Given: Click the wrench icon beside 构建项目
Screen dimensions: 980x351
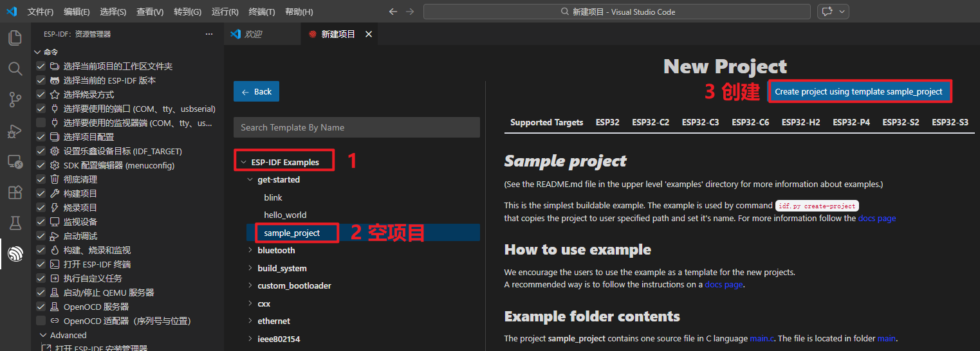Looking at the screenshot, I should pyautogui.click(x=55, y=194).
